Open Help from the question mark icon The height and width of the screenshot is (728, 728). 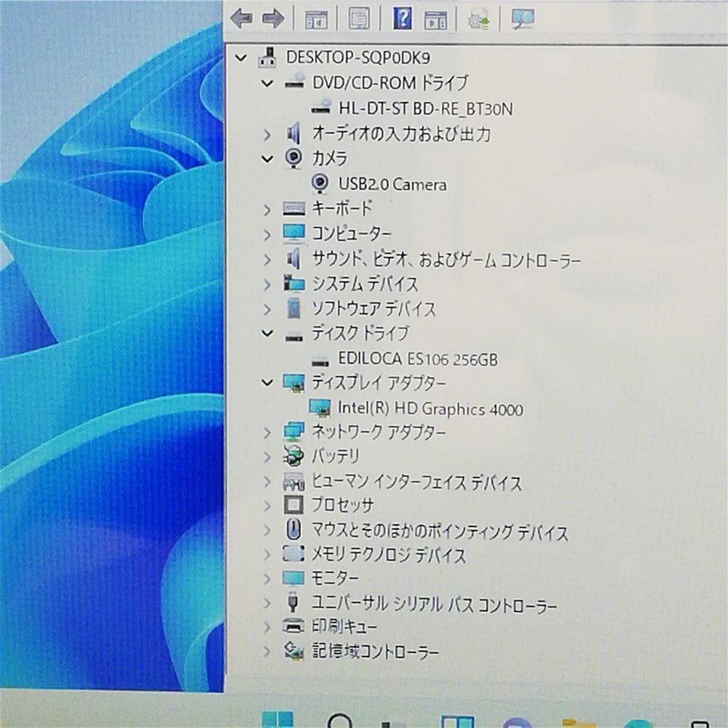click(x=403, y=19)
